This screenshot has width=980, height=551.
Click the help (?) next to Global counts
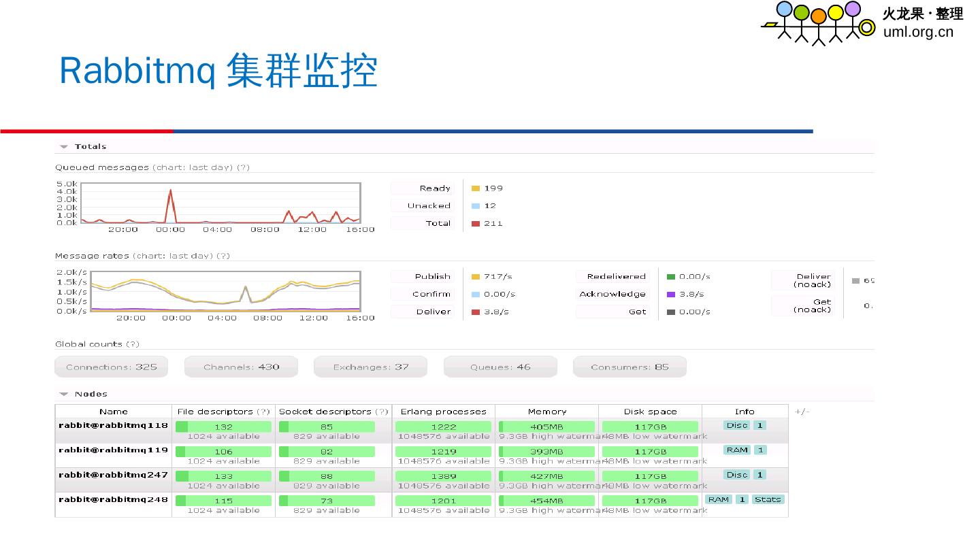(x=133, y=344)
